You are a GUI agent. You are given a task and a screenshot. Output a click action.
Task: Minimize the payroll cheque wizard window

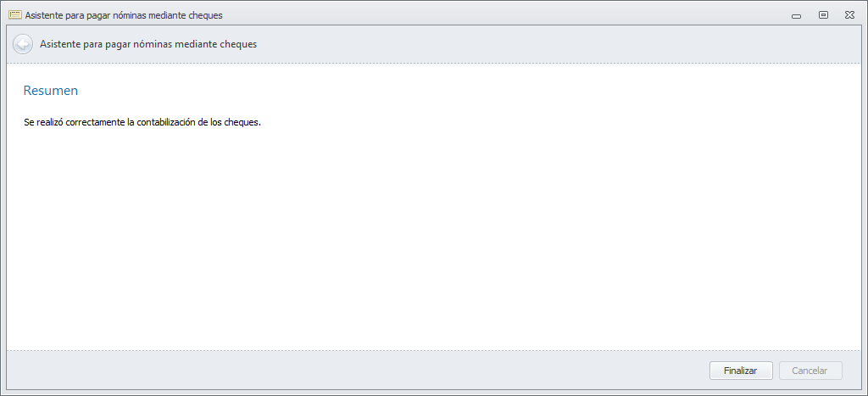point(797,15)
